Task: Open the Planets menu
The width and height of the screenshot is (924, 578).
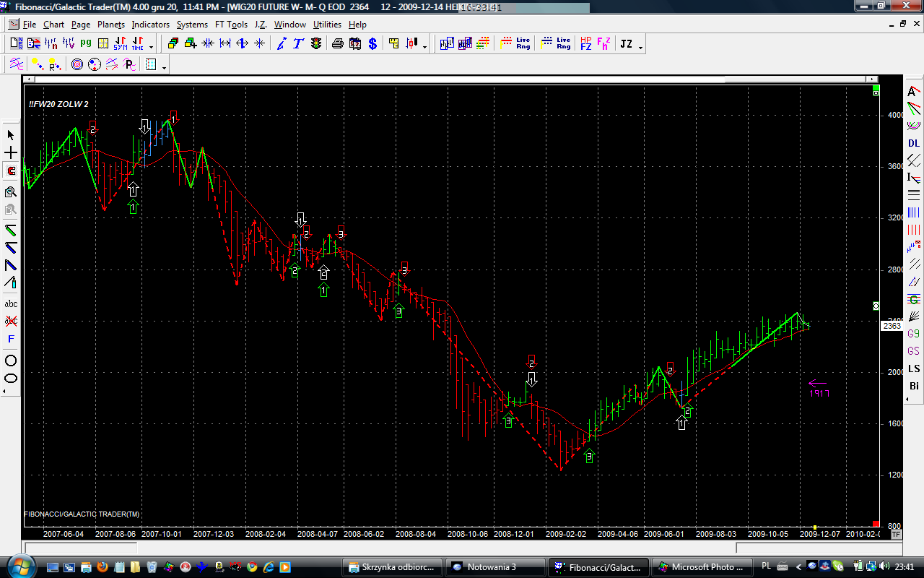Action: coord(111,25)
